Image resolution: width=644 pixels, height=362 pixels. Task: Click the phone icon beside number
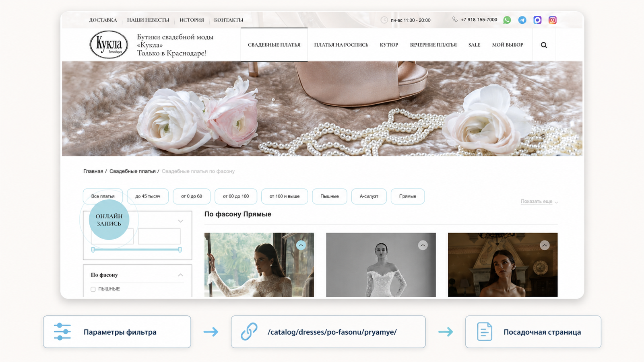coord(455,19)
